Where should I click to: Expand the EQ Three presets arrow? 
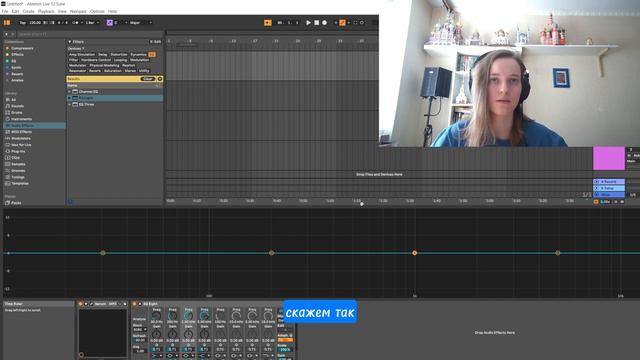pos(69,104)
